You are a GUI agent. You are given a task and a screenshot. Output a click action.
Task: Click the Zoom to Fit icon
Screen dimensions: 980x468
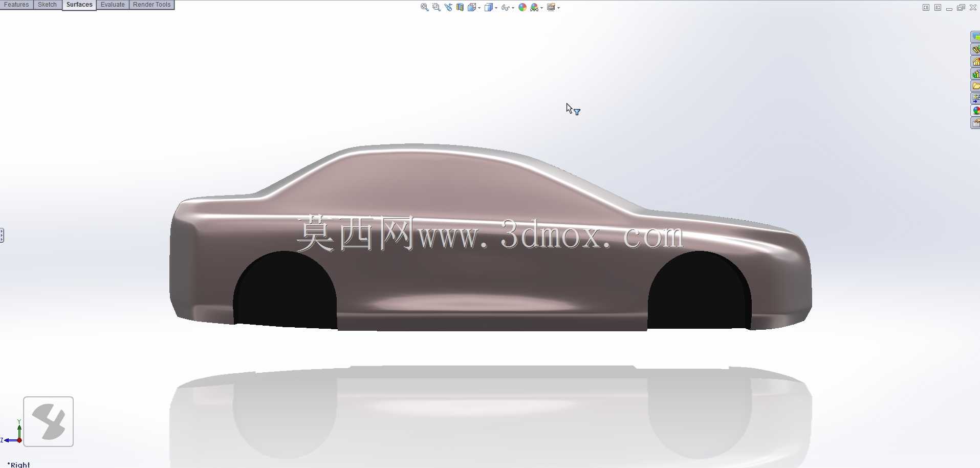click(x=424, y=7)
